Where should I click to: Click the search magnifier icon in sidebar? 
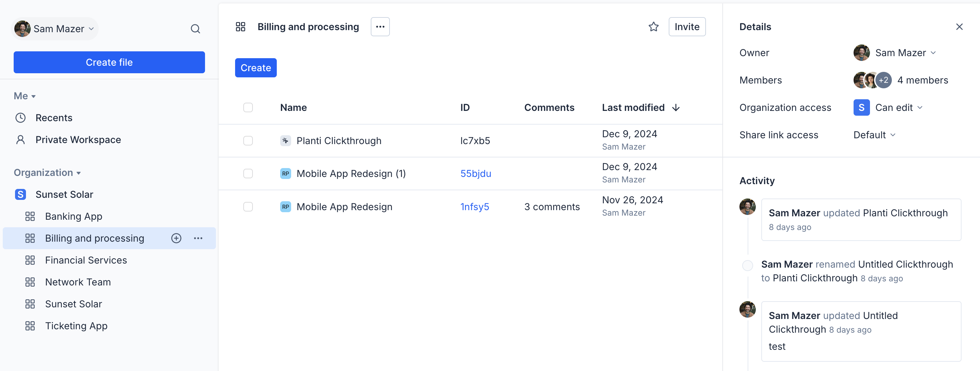point(195,29)
